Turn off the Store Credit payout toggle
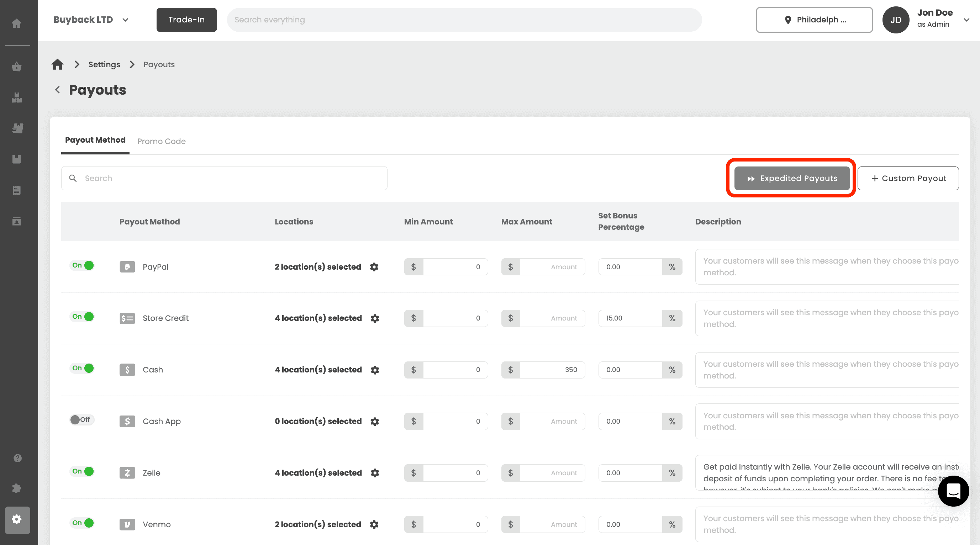Image resolution: width=980 pixels, height=545 pixels. [82, 316]
